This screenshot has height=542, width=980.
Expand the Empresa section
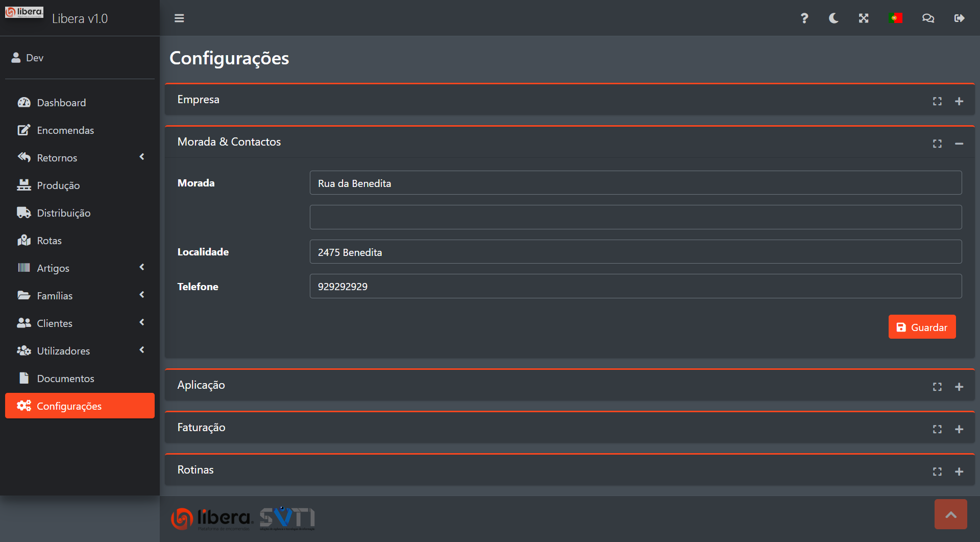click(x=959, y=101)
